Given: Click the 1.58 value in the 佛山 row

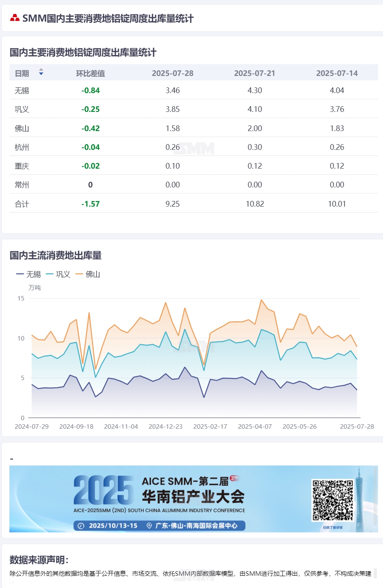Looking at the screenshot, I should [x=173, y=129].
